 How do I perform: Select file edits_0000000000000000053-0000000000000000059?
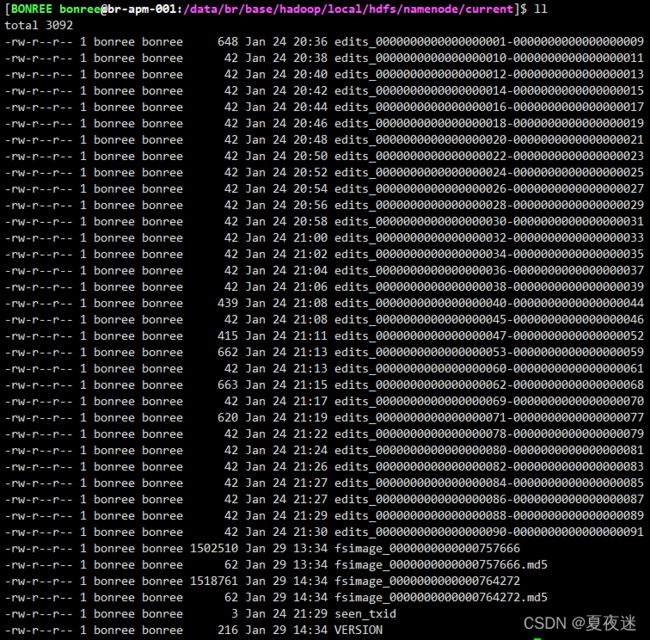coord(489,352)
